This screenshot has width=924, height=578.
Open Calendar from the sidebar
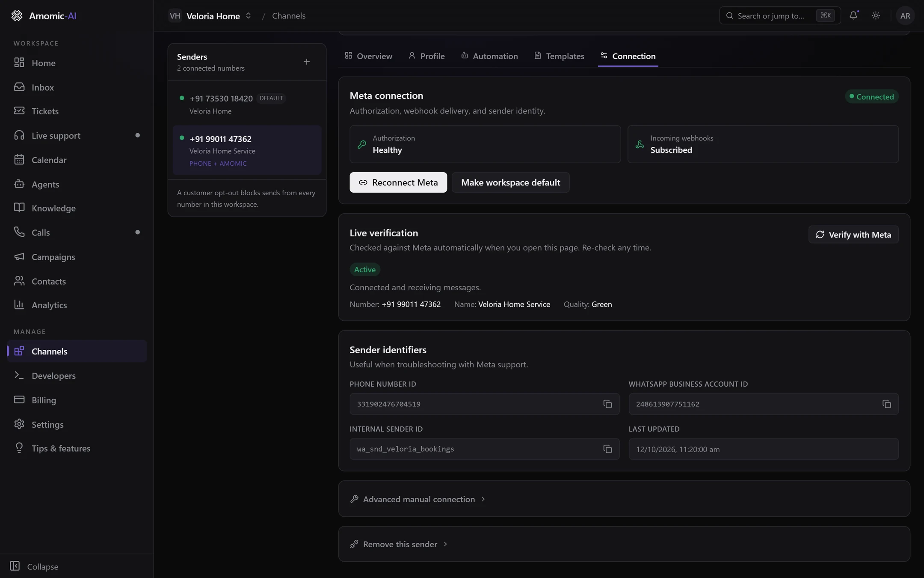click(x=77, y=160)
